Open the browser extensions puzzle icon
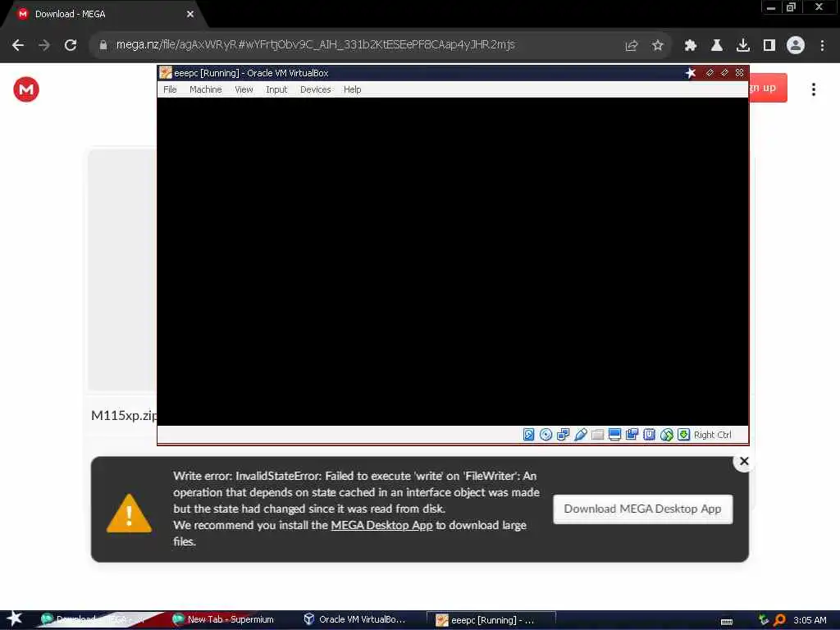Viewport: 840px width, 630px height. click(690, 46)
